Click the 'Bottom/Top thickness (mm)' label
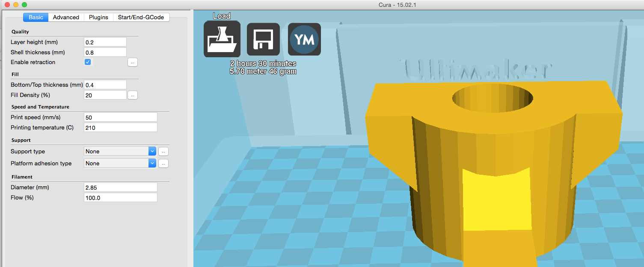 (x=47, y=85)
